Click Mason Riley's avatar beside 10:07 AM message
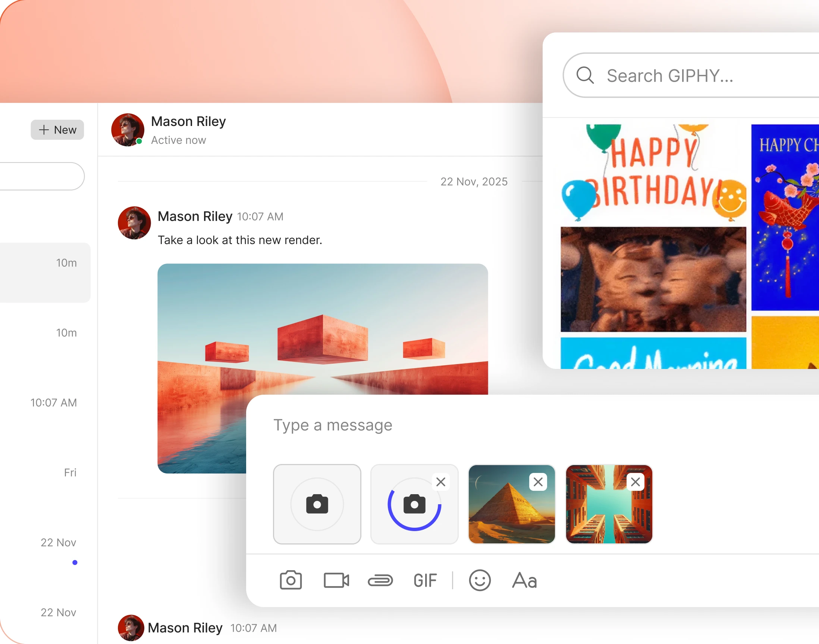The height and width of the screenshot is (644, 819). 134,222
